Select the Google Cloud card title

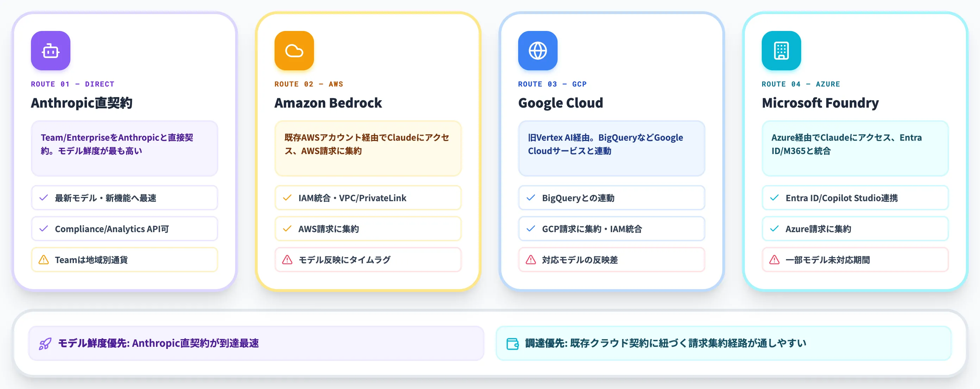click(561, 103)
